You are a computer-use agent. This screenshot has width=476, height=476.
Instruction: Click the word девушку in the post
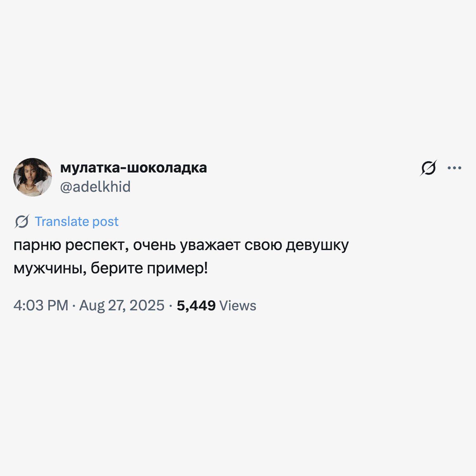click(x=317, y=245)
